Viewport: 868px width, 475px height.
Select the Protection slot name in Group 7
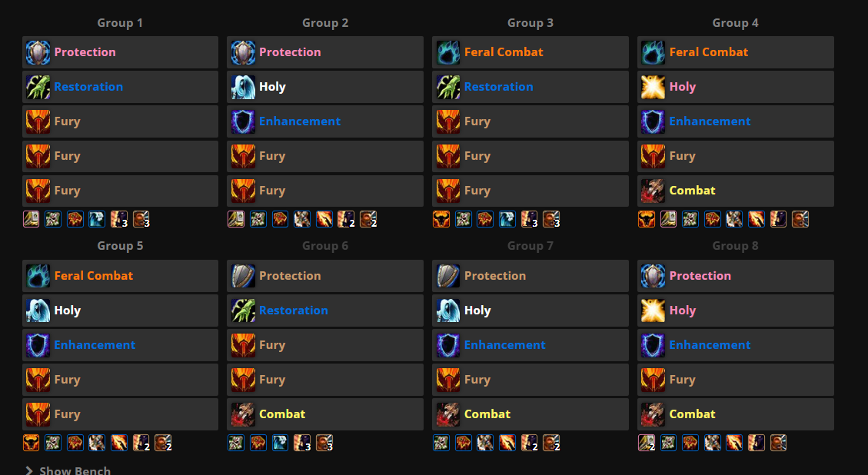[x=495, y=276]
